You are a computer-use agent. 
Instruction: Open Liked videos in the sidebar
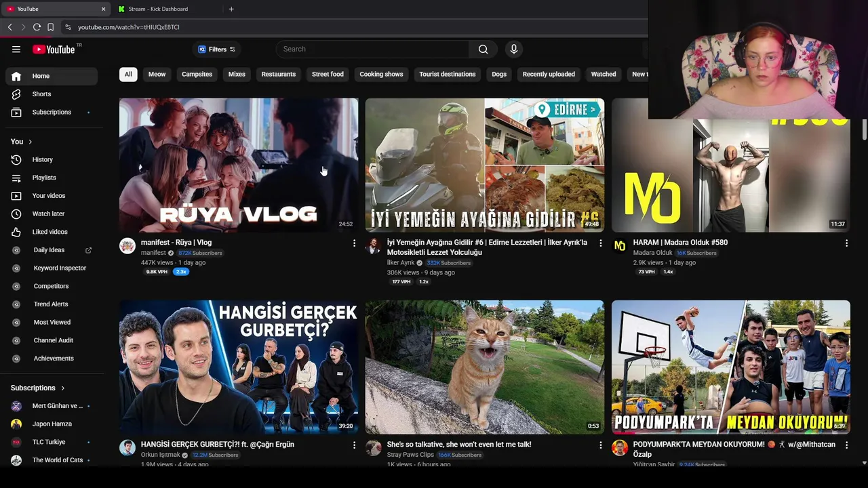point(52,232)
